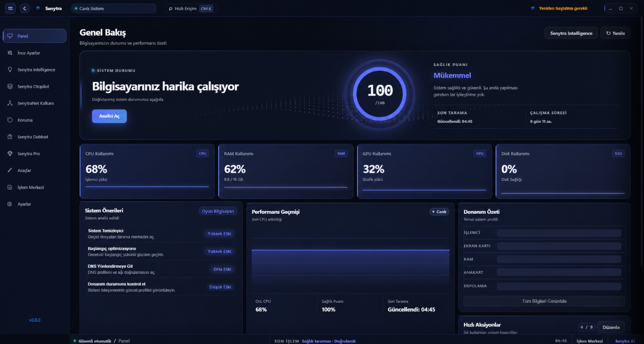Open the Sistem Temizleyici suggestion

[161, 233]
